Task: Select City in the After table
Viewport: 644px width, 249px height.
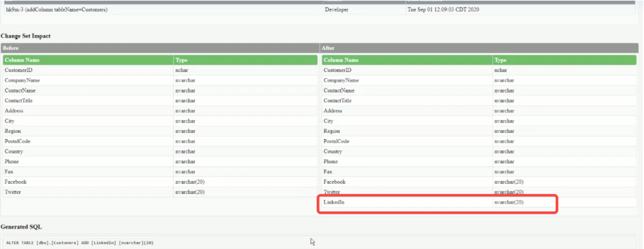Action: (328, 121)
